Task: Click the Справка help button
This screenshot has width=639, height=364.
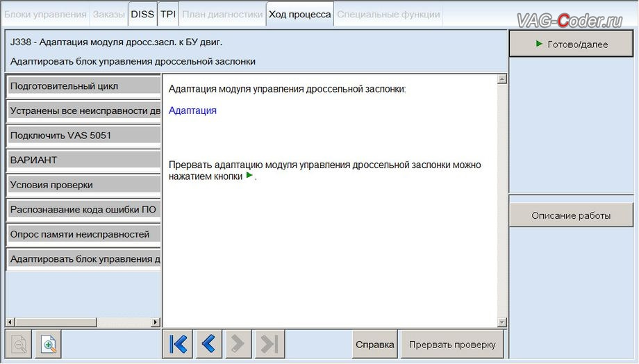Action: pos(374,345)
